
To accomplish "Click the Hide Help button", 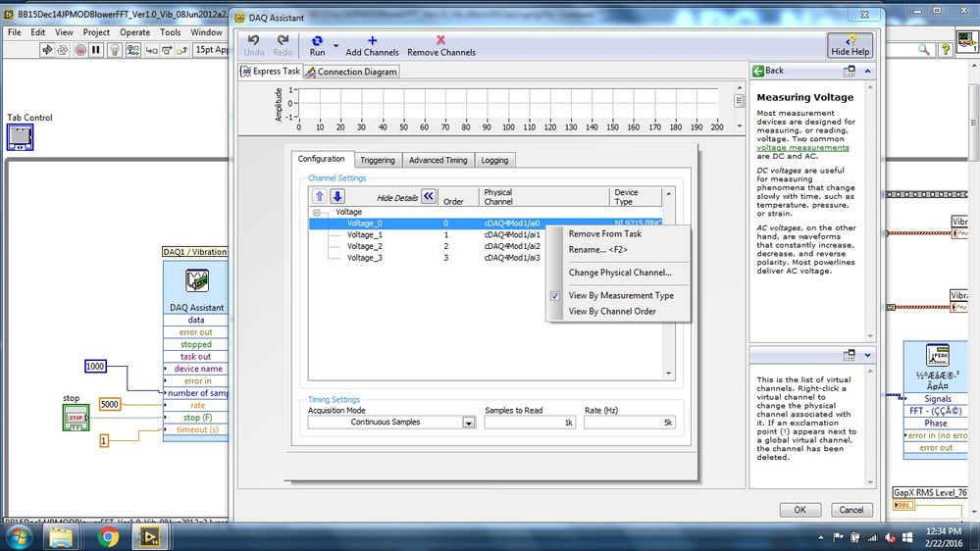I will tap(850, 45).
